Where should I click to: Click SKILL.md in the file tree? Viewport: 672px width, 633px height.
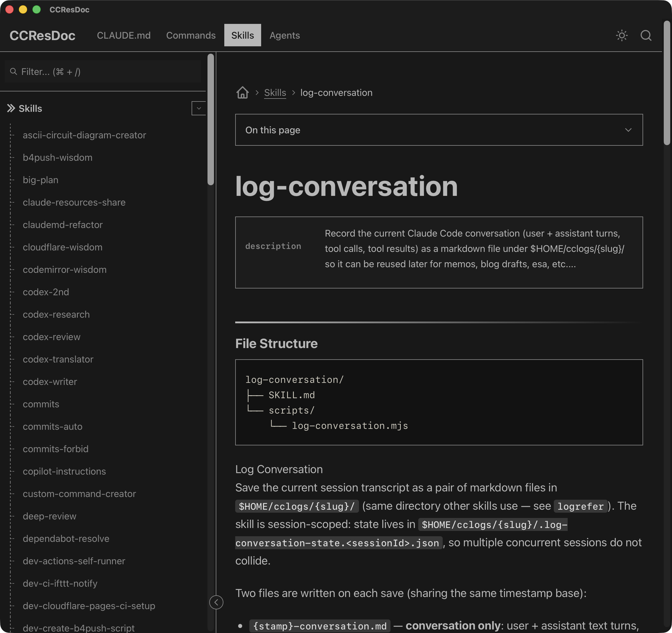point(291,395)
